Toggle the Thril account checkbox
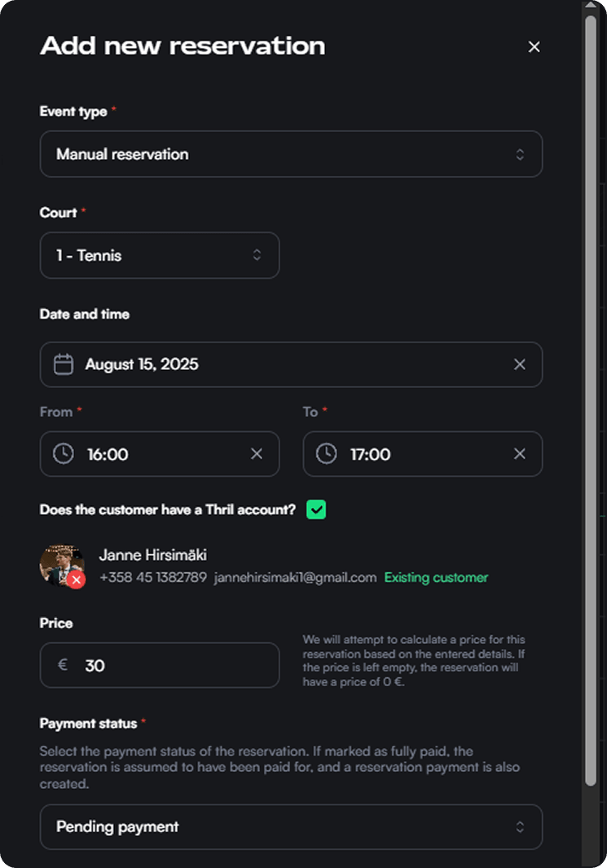This screenshot has width=607, height=868. [x=315, y=509]
